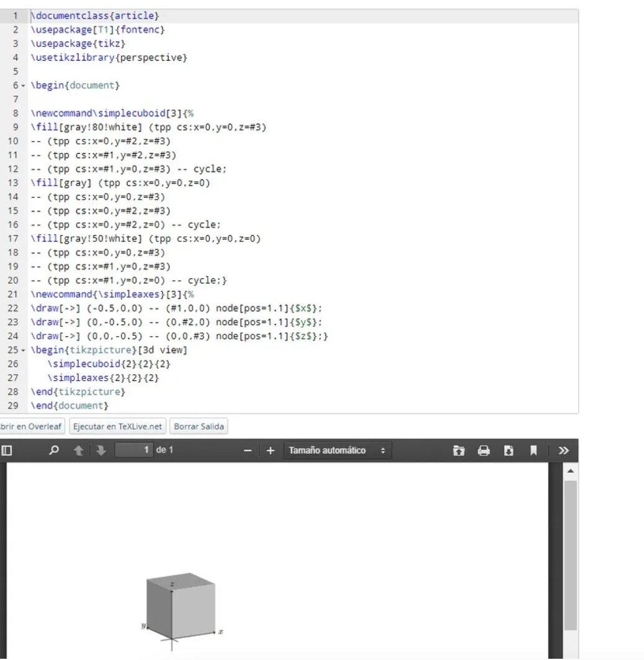
Task: Open the Tamaño automático zoom dropdown
Action: point(338,450)
